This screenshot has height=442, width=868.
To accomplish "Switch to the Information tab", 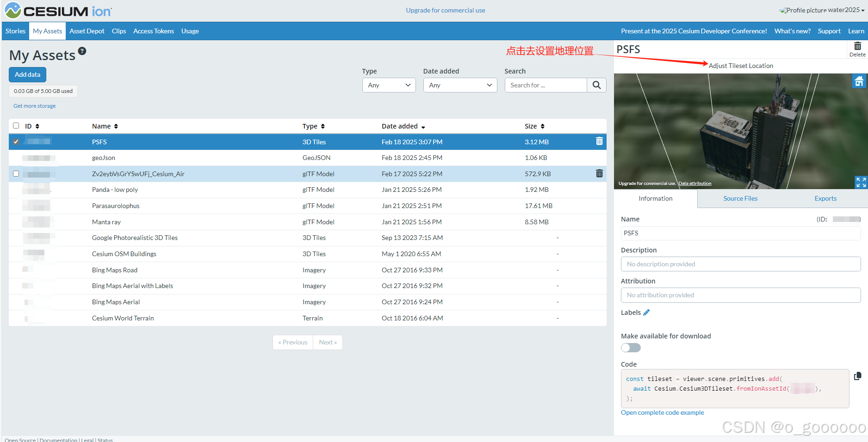I will point(656,198).
